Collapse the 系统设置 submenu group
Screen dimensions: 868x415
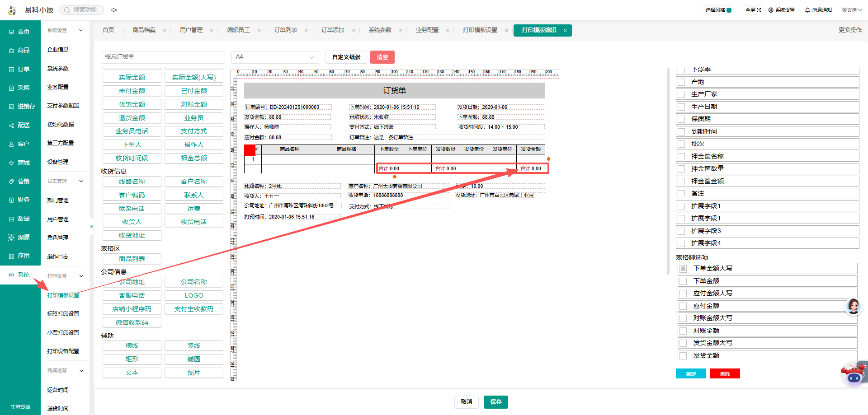coord(81,30)
